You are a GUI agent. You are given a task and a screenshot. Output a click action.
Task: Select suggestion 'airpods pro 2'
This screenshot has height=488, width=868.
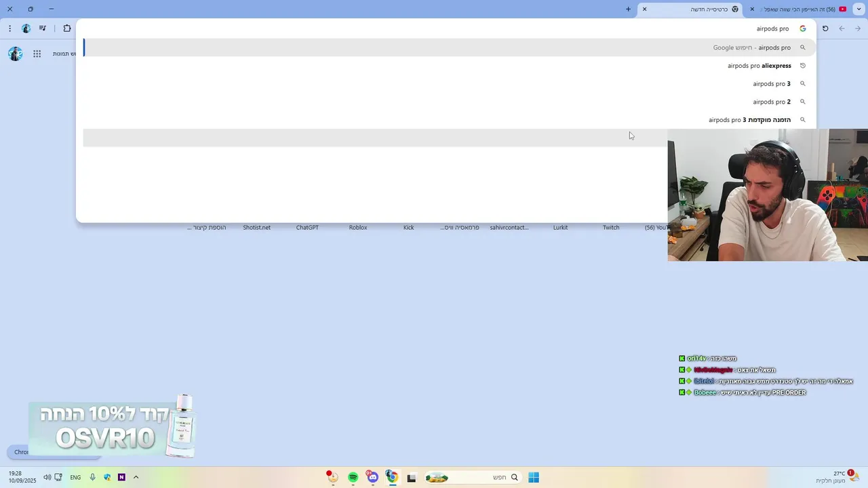[449, 102]
